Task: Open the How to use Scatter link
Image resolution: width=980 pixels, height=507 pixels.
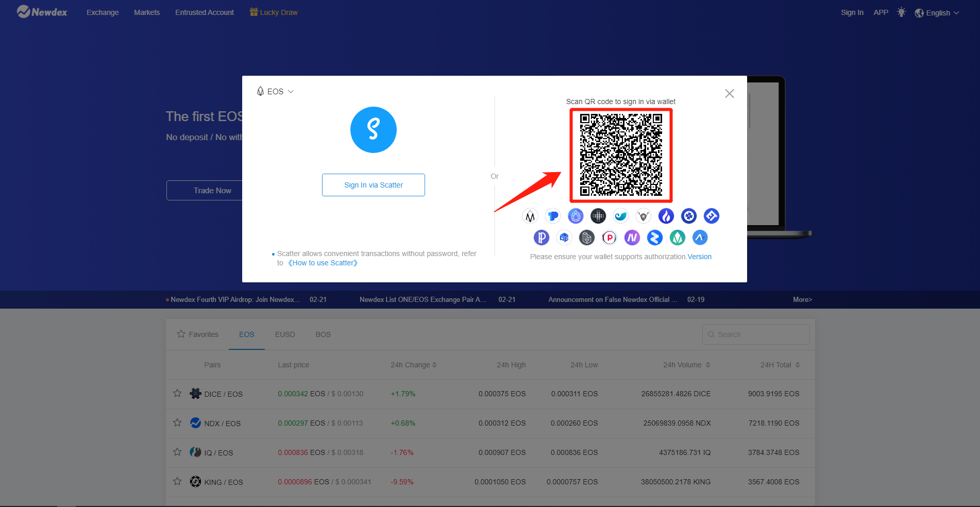Action: point(323,263)
